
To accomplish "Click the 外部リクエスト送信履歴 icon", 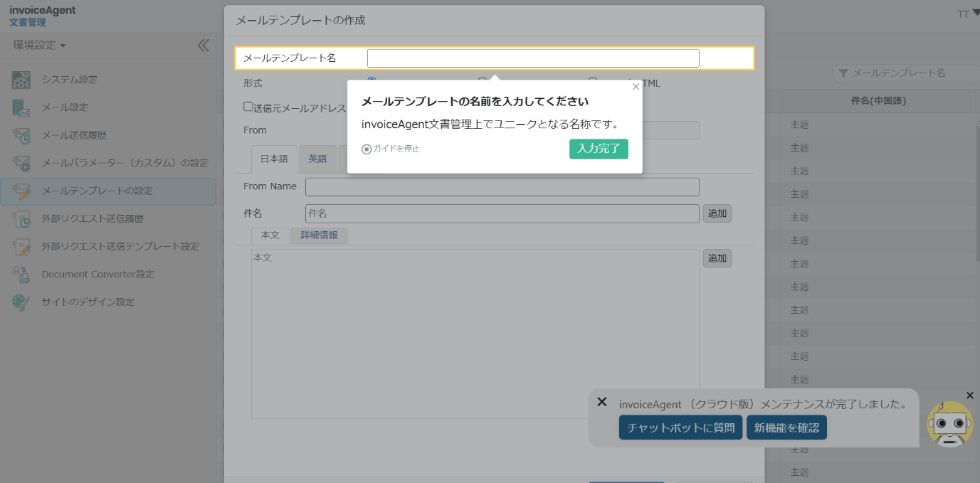I will [x=21, y=218].
